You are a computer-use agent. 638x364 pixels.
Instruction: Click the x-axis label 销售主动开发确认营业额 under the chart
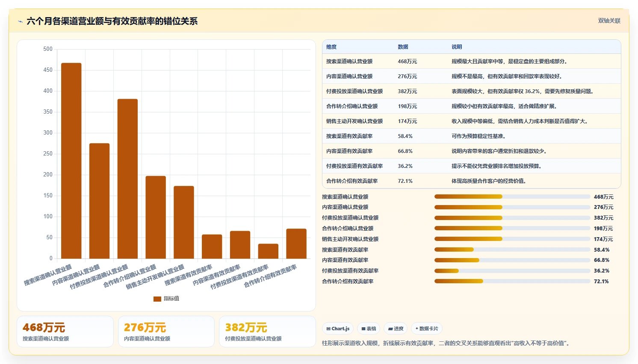tap(155, 277)
